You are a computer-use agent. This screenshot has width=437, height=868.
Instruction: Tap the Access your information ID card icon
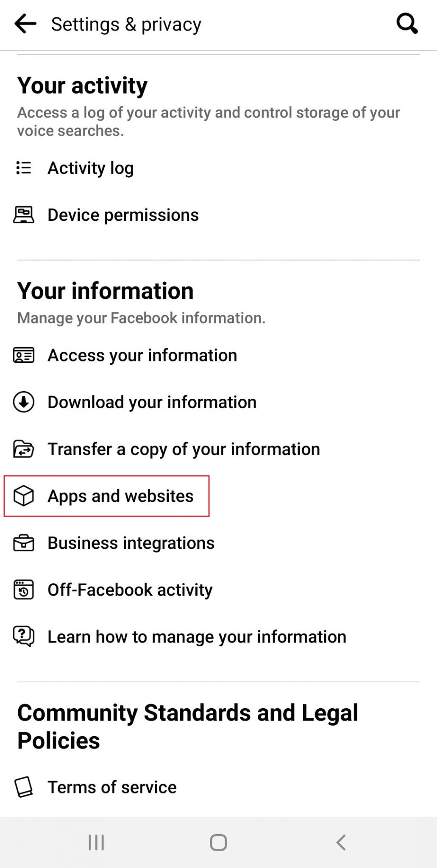pyautogui.click(x=24, y=355)
